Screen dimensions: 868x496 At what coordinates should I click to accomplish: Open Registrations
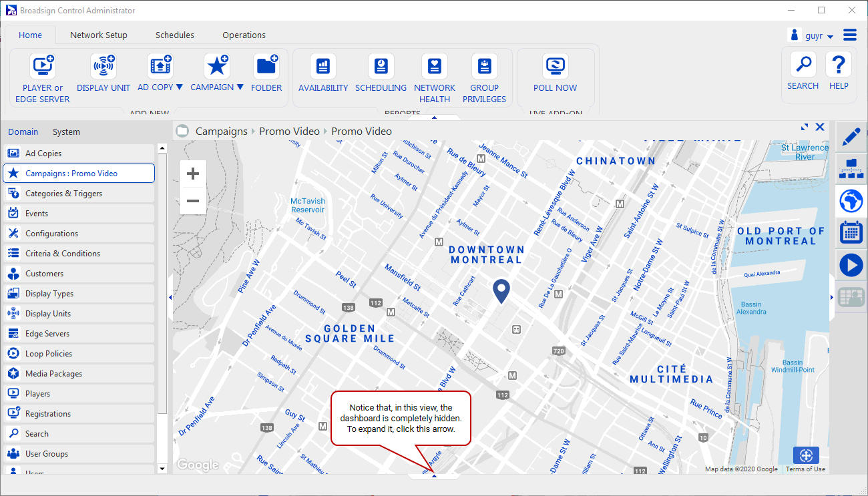pyautogui.click(x=79, y=414)
